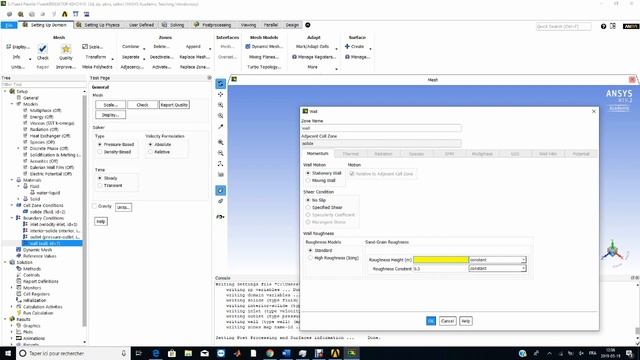
Task: Open Microsoft Store from the taskbar
Action: [172, 353]
